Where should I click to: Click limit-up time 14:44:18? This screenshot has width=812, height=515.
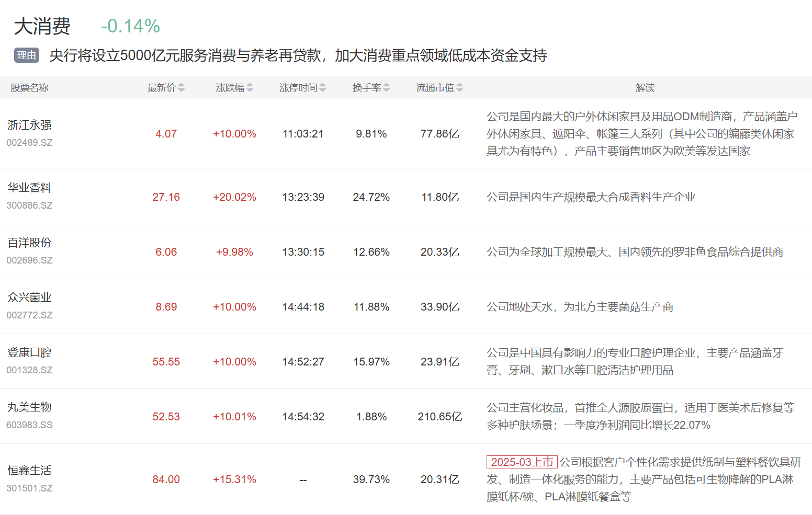tap(303, 307)
